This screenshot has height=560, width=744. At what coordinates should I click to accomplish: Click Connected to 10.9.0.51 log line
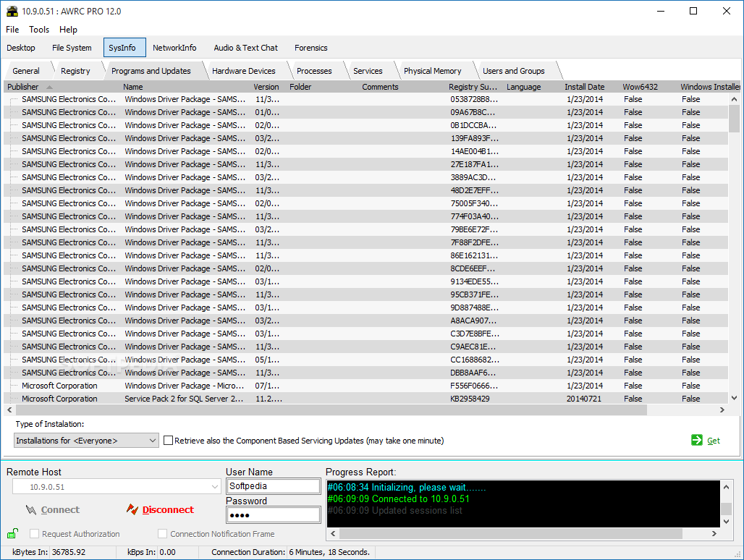coord(398,499)
